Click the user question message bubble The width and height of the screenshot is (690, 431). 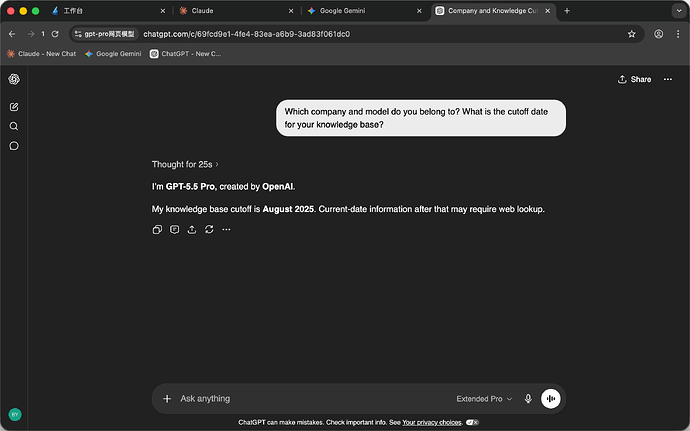[x=421, y=118]
